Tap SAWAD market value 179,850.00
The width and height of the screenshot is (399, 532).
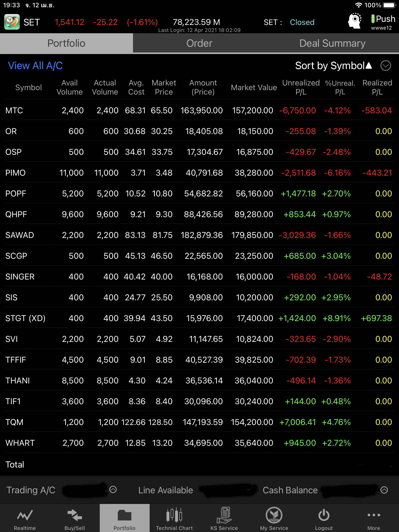252,235
